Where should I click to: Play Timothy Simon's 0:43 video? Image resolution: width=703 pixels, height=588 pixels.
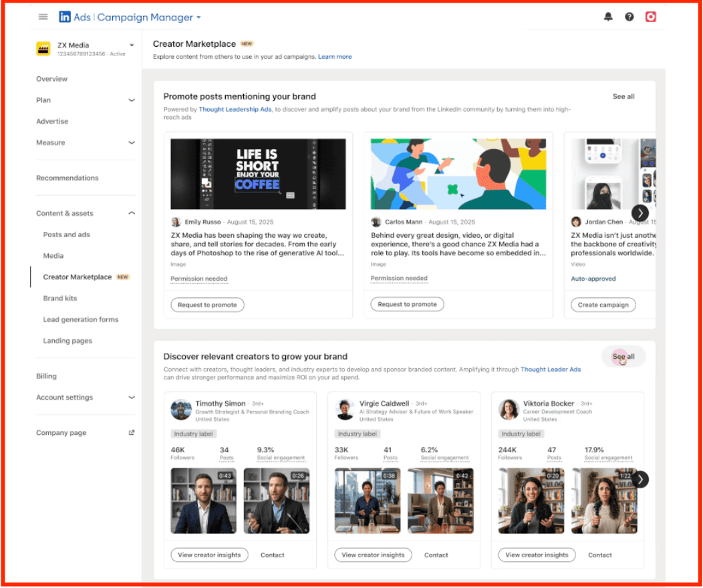(x=204, y=501)
